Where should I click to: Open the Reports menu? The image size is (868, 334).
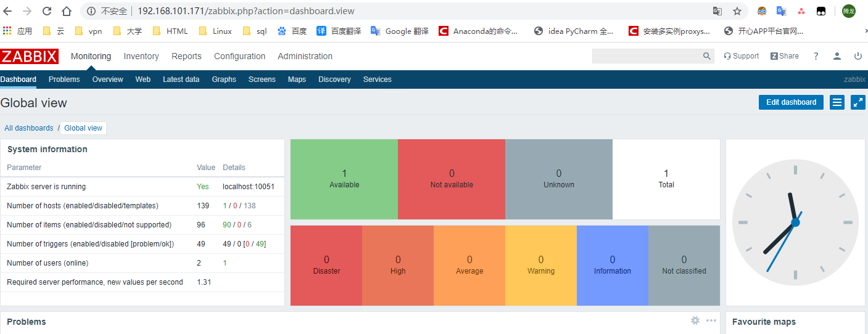[x=186, y=56]
